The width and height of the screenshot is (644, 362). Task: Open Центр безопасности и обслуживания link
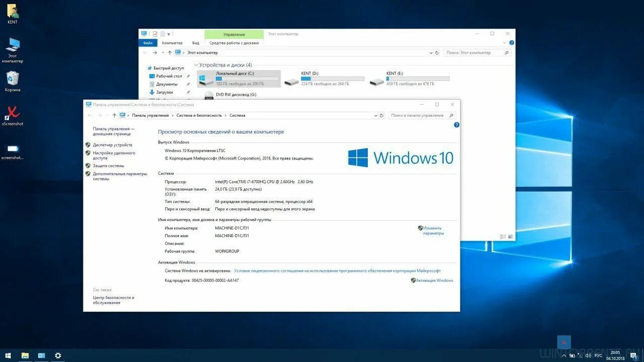pyautogui.click(x=113, y=300)
